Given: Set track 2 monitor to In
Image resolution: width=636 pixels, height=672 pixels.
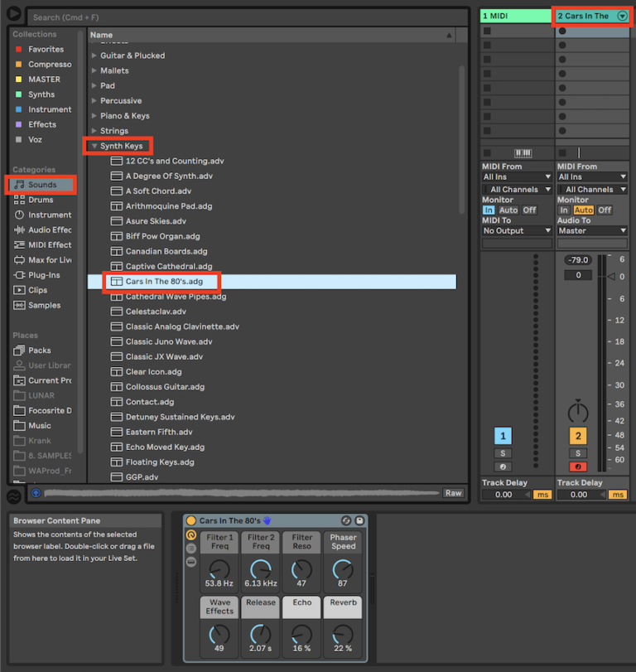Looking at the screenshot, I should [x=564, y=210].
